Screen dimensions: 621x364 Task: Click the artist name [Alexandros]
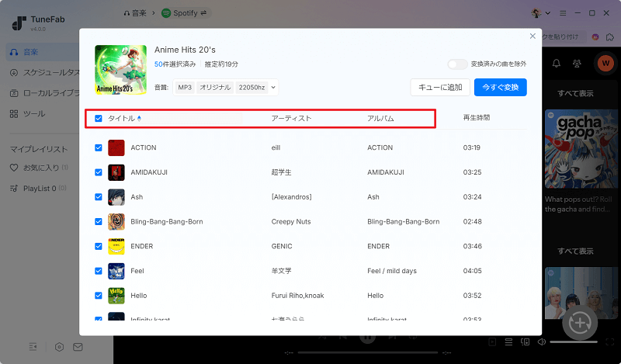[292, 197]
